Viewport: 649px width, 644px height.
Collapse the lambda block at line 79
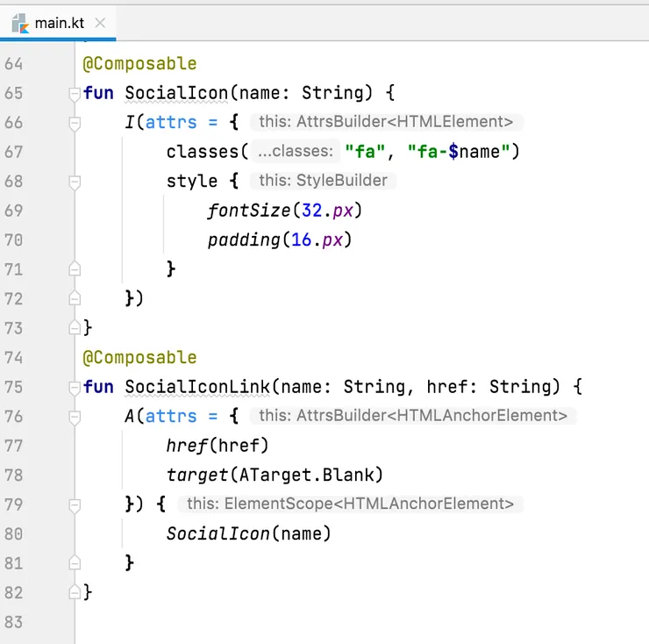(x=75, y=505)
